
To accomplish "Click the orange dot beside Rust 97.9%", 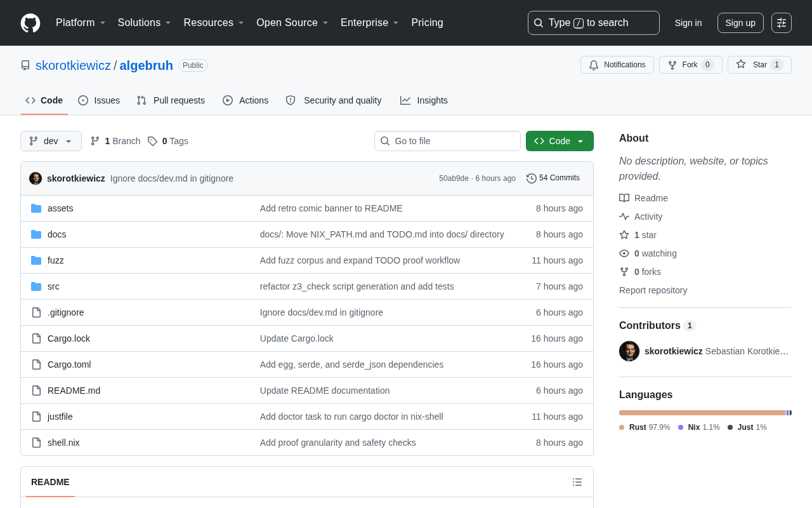I will (622, 427).
